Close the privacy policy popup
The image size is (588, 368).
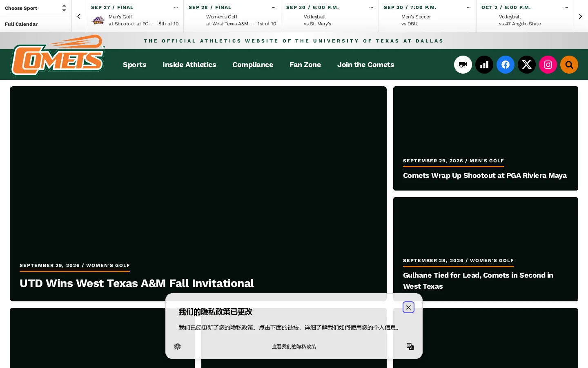coord(408,307)
